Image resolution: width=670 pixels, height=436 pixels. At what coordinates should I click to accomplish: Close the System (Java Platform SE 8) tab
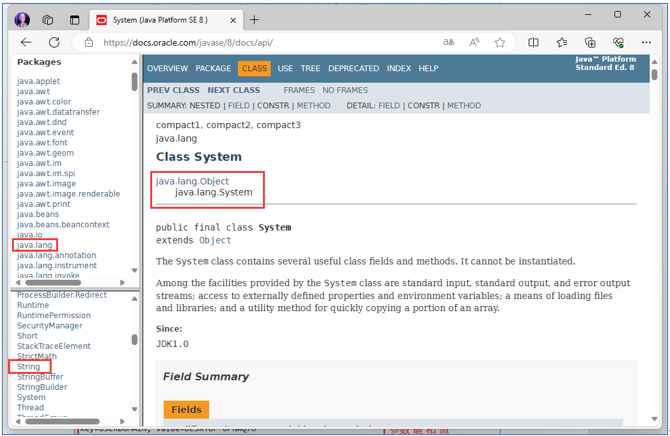[233, 20]
